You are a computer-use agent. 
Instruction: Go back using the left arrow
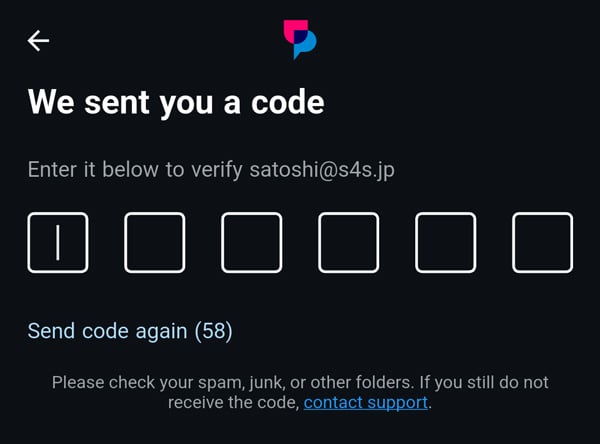(x=39, y=40)
